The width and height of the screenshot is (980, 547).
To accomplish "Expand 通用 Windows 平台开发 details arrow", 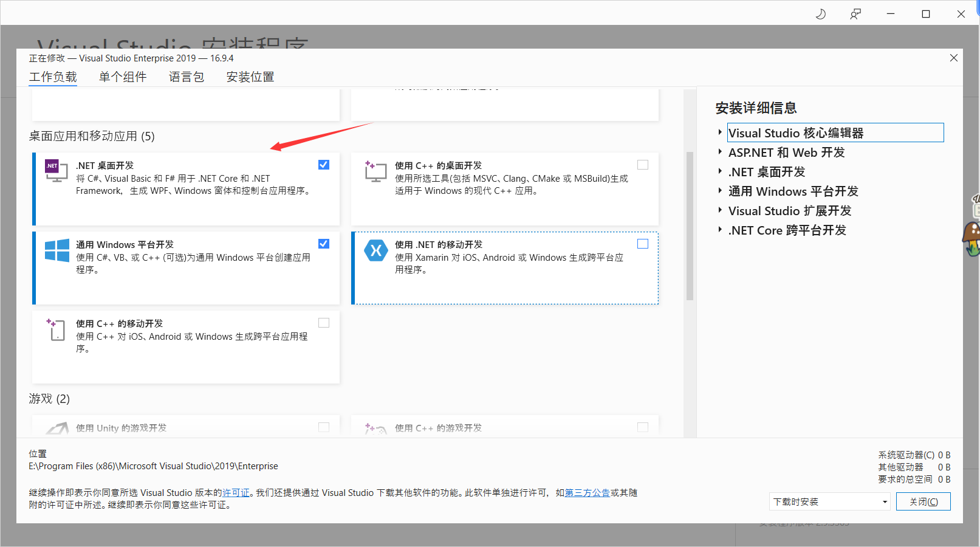I will (720, 191).
